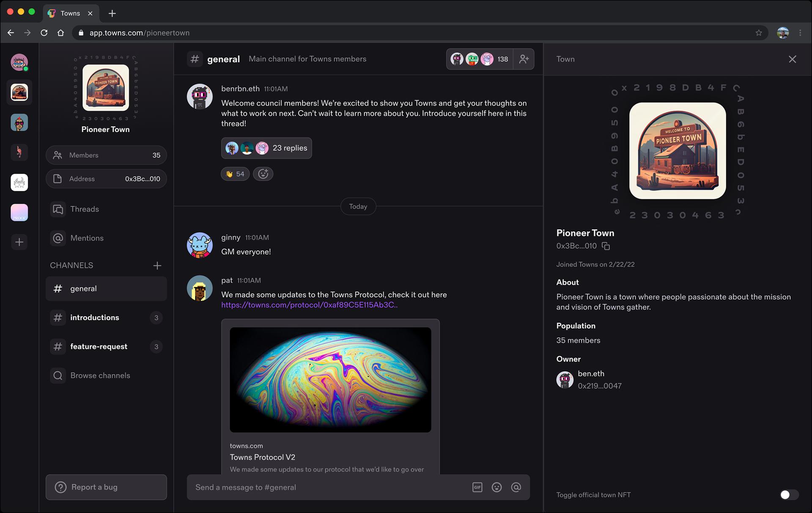Expand the #introductions channel with badge 3
Image resolution: width=812 pixels, height=513 pixels.
[95, 317]
